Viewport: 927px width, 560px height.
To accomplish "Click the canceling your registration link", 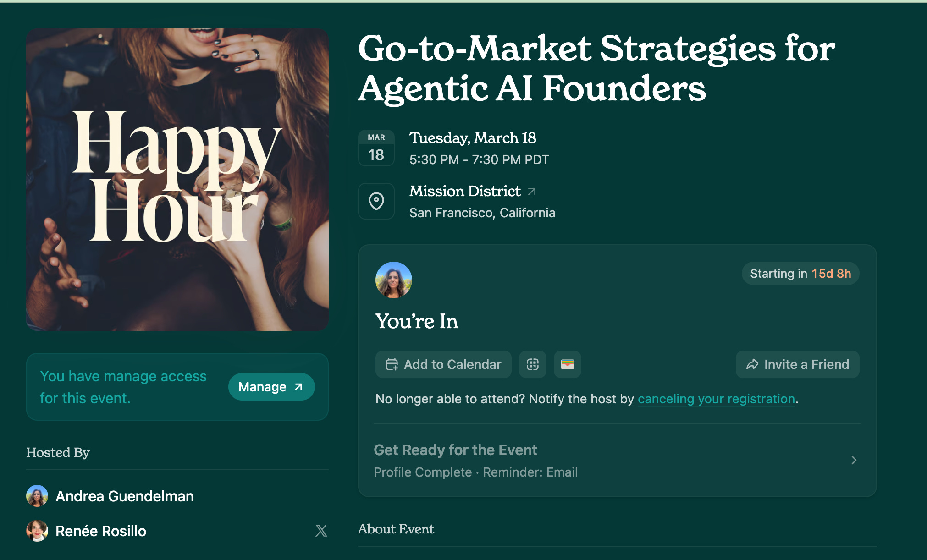I will [x=716, y=399].
